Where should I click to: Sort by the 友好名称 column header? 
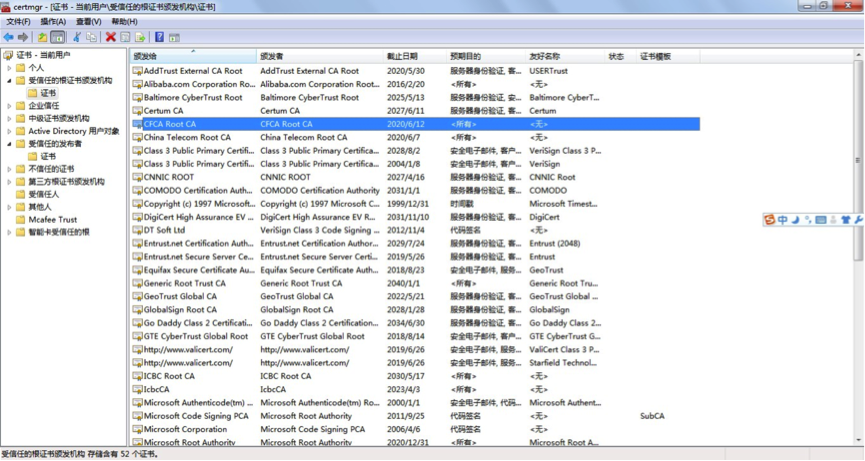565,56
